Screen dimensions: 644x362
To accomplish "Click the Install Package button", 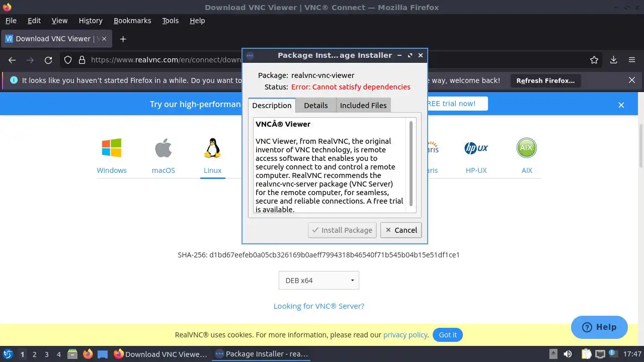I will [x=342, y=230].
